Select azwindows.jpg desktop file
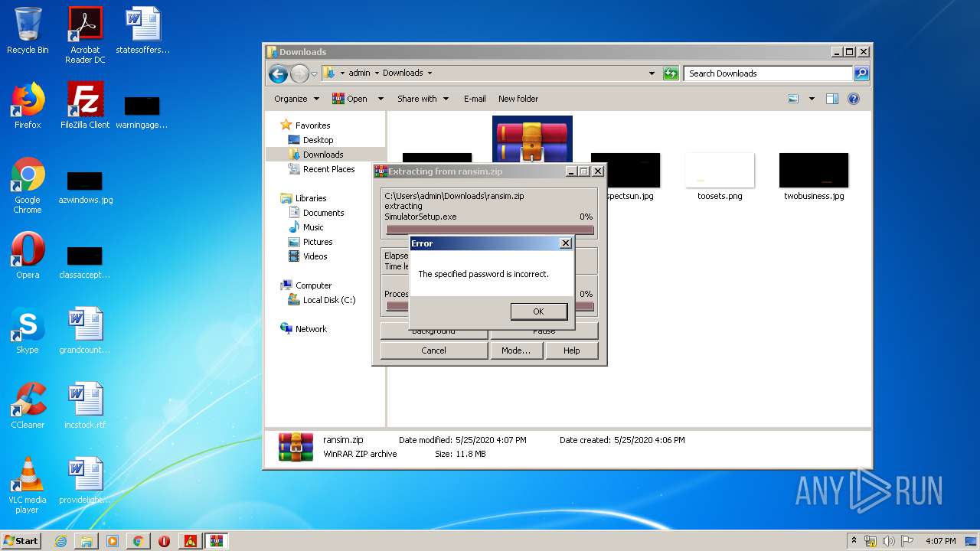The height and width of the screenshot is (551, 980). coord(85,187)
